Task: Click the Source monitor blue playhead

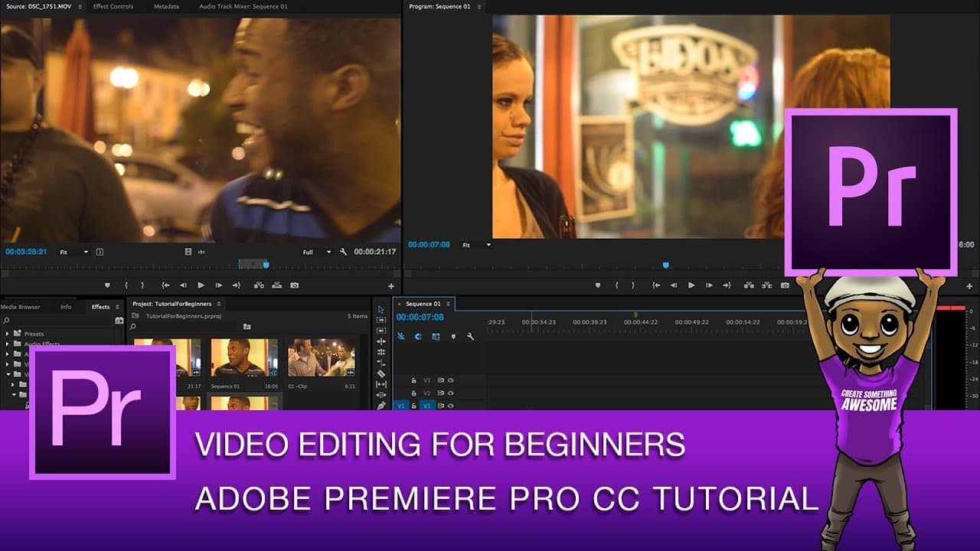Action: point(266,265)
